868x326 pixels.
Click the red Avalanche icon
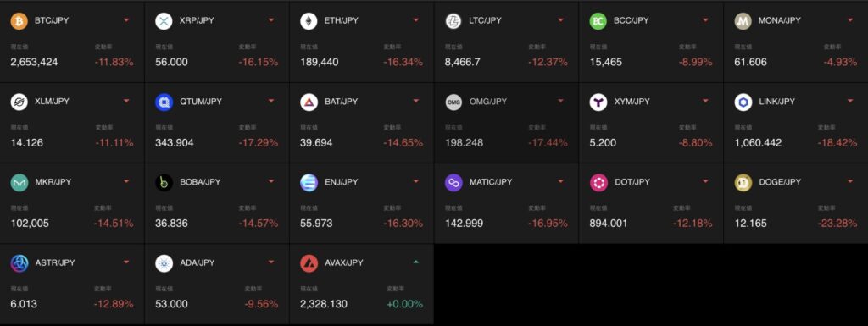309,263
